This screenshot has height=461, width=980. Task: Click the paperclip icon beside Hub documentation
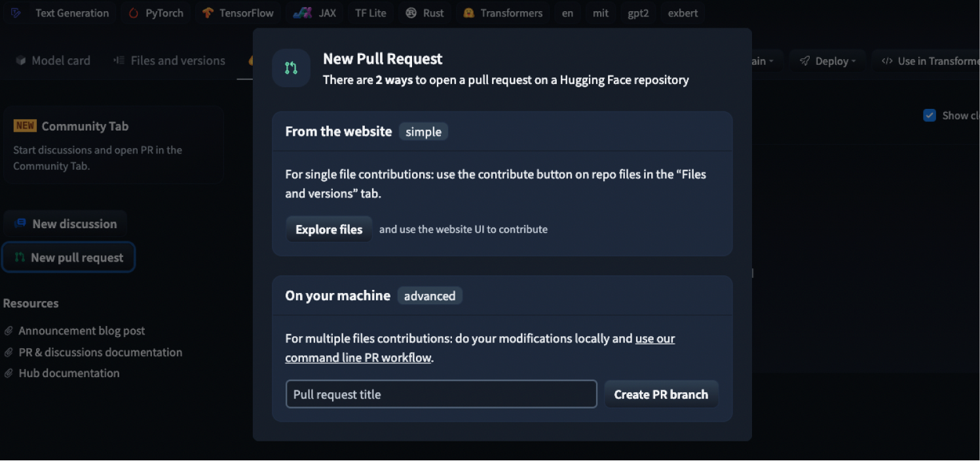tap(8, 373)
